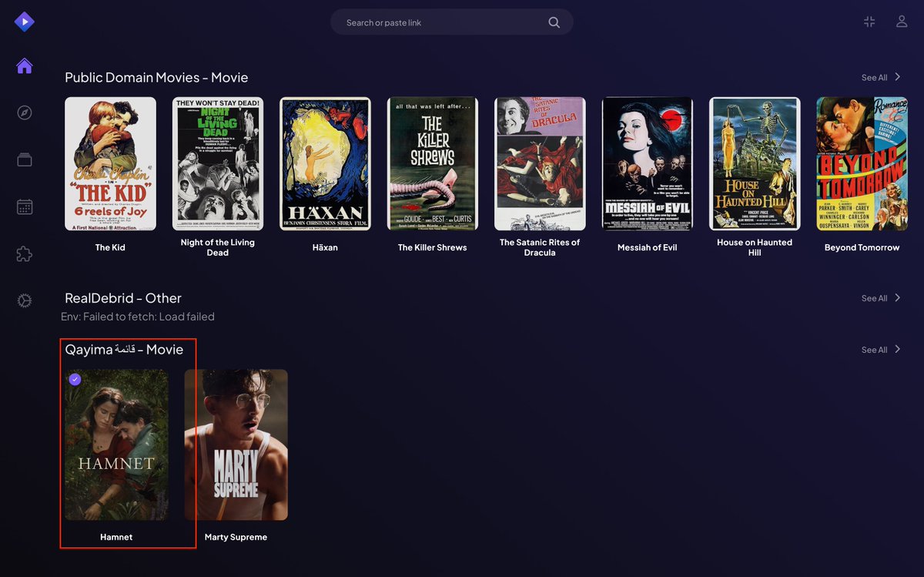
Task: Expand RealDebrid row via chevron arrow
Action: (898, 297)
